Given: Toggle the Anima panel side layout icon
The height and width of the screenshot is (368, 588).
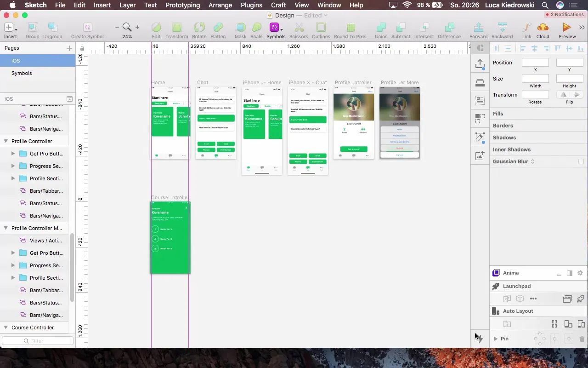Looking at the screenshot, I should coord(570,273).
